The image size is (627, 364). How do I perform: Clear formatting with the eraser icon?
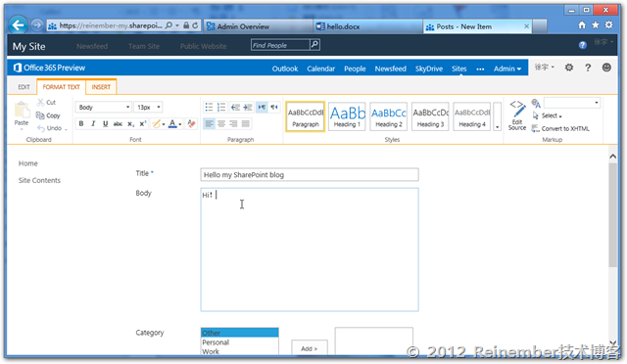[x=192, y=124]
